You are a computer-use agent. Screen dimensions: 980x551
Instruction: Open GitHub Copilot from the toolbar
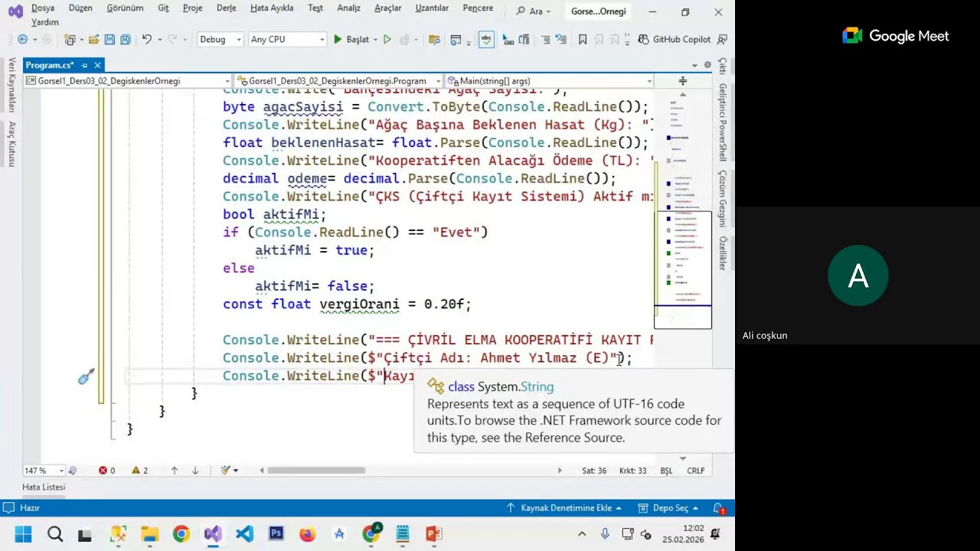point(675,39)
